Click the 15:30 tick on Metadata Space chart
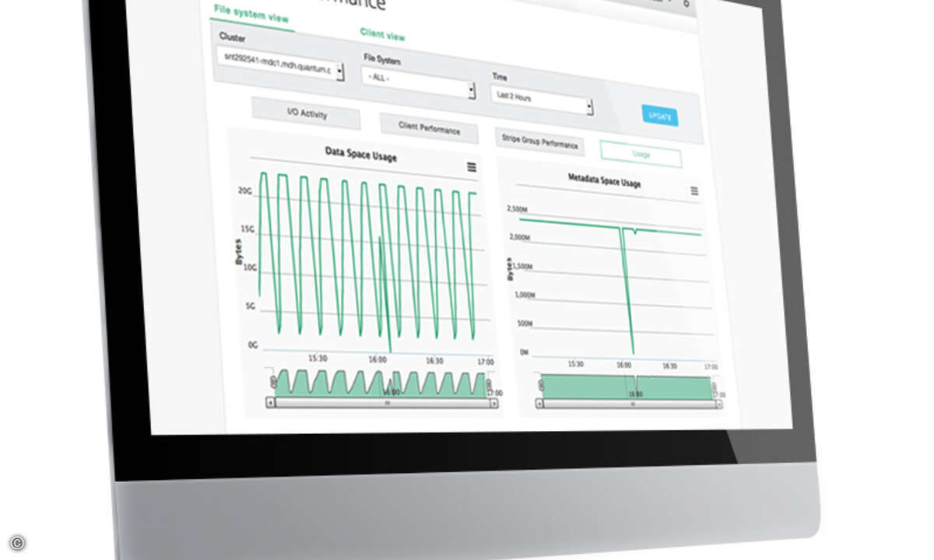Image resolution: width=934 pixels, height=560 pixels. 576,363
